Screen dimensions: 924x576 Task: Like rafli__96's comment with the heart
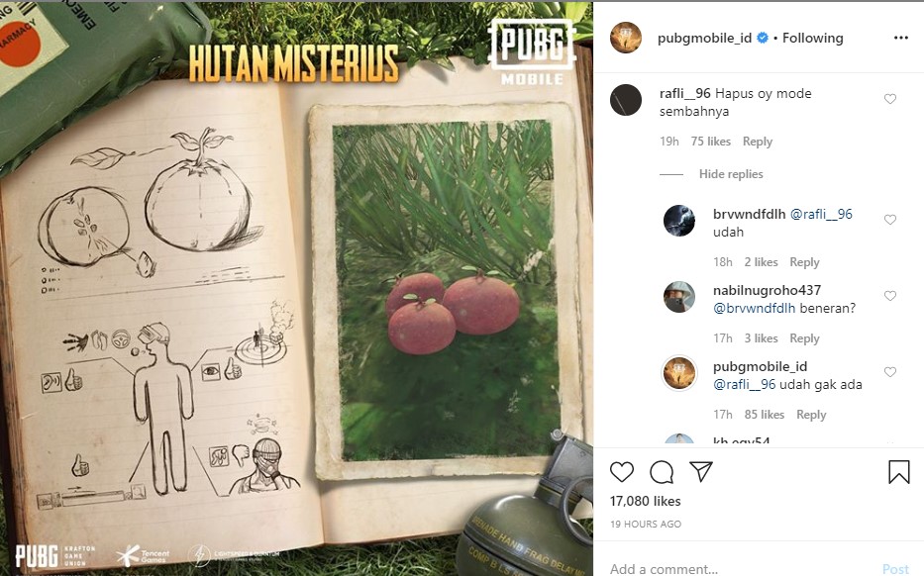889,99
